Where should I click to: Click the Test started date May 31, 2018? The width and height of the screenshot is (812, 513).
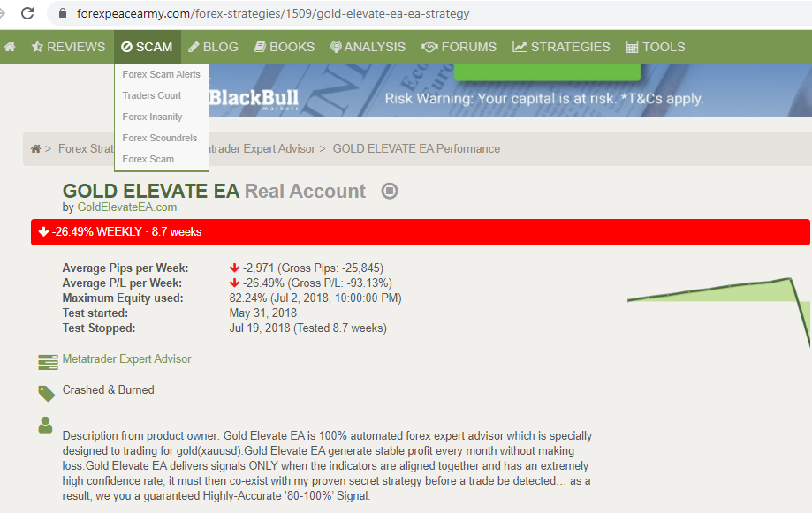click(263, 313)
